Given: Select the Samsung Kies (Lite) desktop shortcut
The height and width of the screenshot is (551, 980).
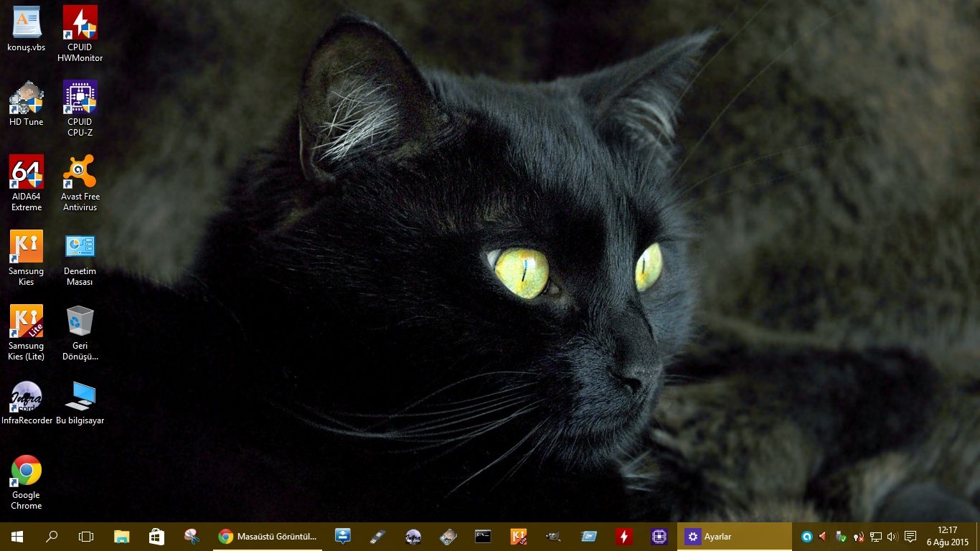Looking at the screenshot, I should click(27, 332).
